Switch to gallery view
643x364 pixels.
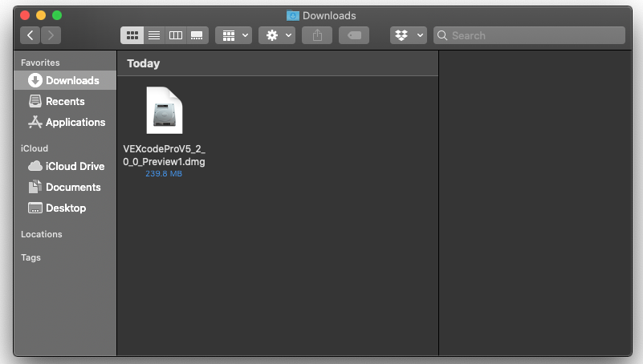tap(197, 35)
